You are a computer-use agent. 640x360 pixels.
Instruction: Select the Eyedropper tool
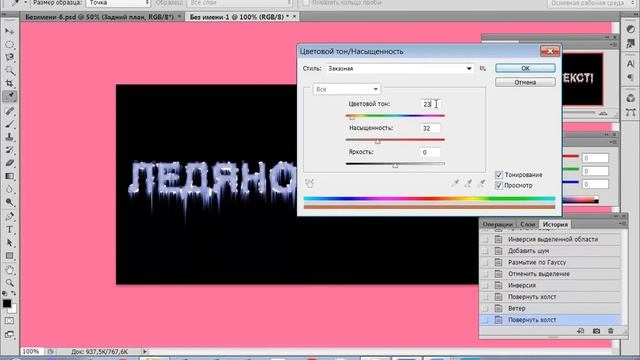(x=10, y=96)
